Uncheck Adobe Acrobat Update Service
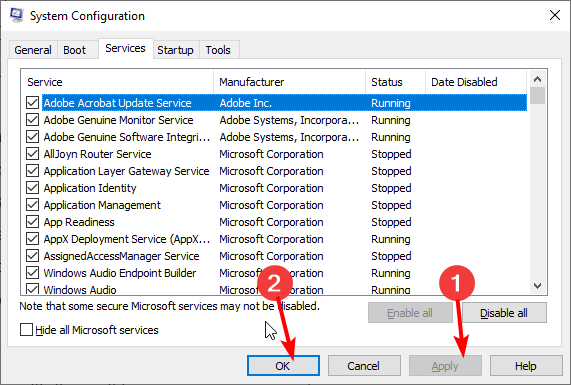571x385 pixels. (32, 103)
